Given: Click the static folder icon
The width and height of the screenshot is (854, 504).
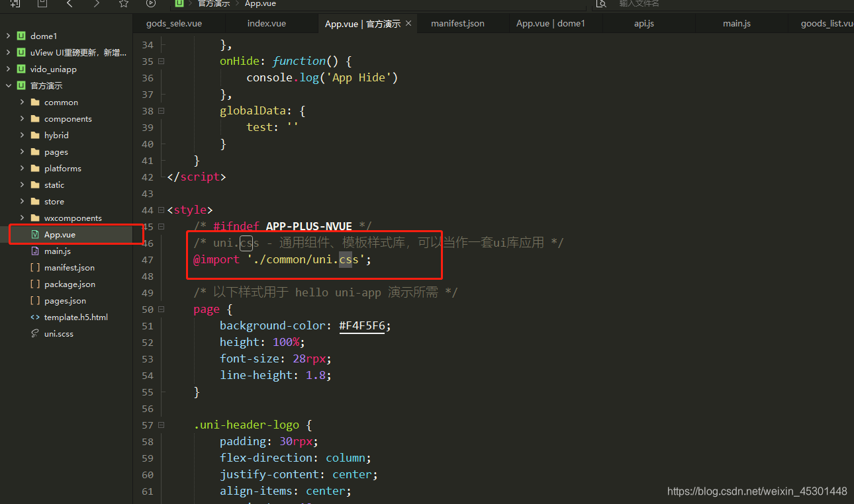Looking at the screenshot, I should coord(35,185).
